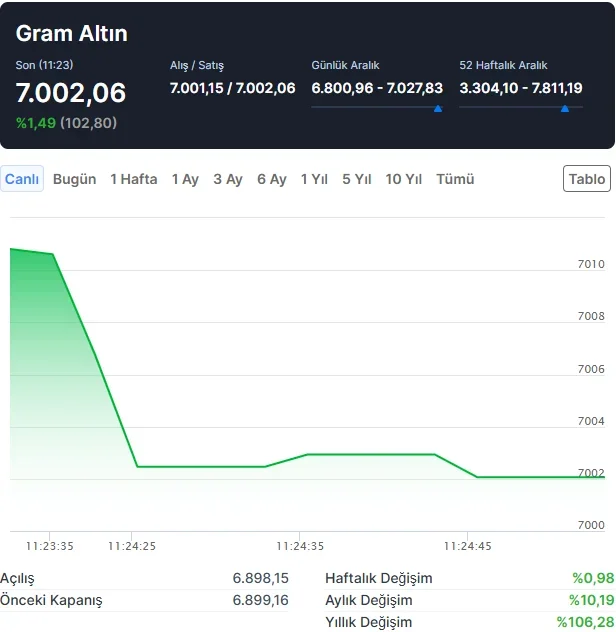Open the 3 Ay chart view

(228, 179)
